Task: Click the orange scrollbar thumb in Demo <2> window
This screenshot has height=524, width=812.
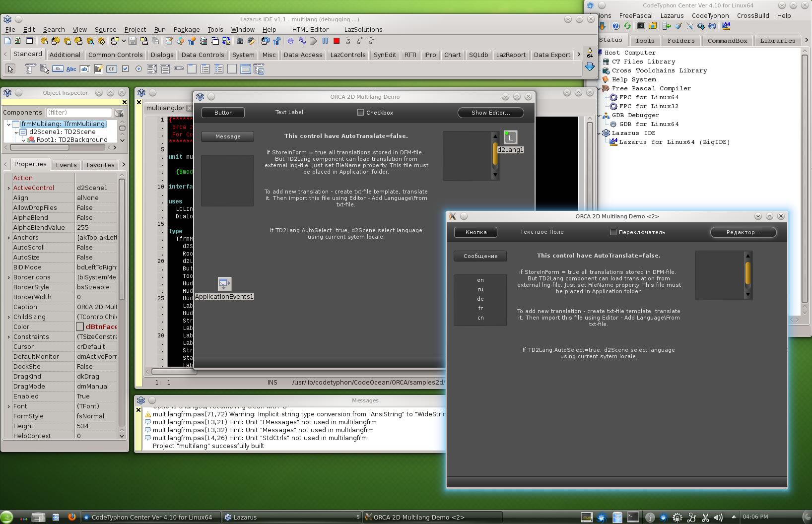Action: click(748, 274)
